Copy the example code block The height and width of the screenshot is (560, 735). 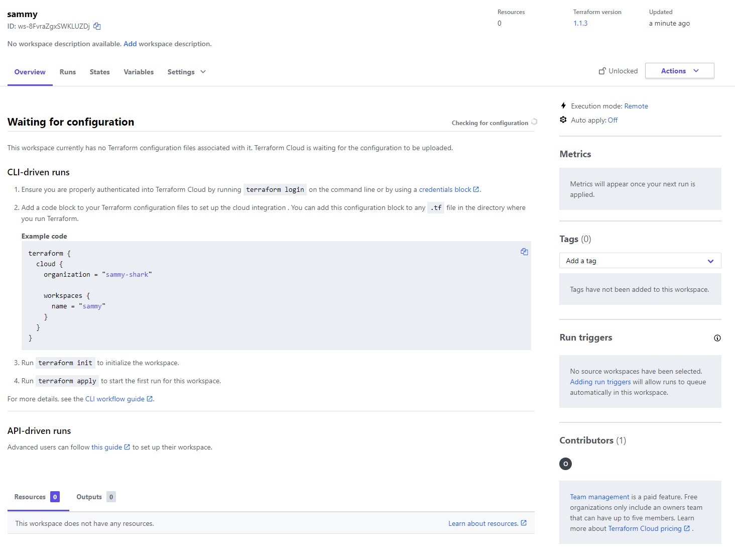[x=524, y=252]
